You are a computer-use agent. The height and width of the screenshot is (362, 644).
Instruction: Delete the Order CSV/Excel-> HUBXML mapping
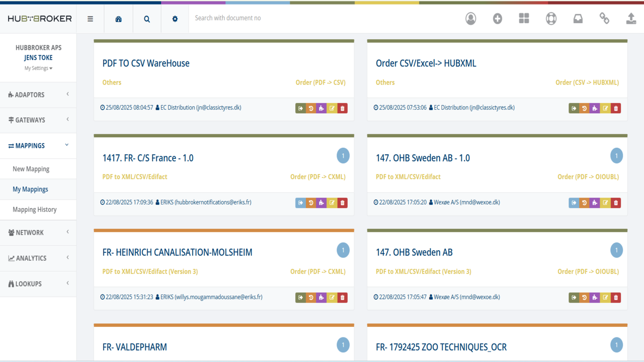(616, 108)
